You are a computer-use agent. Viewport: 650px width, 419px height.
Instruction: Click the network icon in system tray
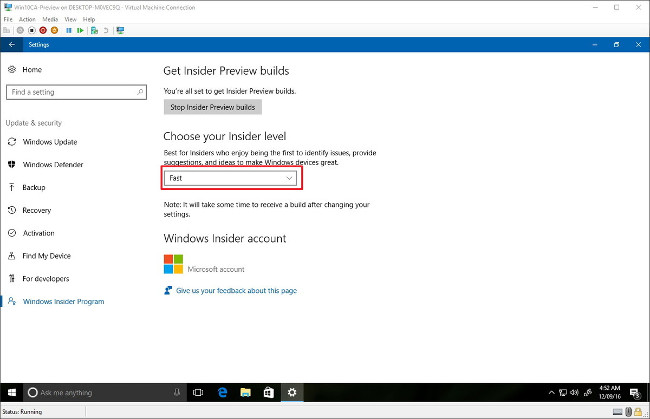pos(563,392)
